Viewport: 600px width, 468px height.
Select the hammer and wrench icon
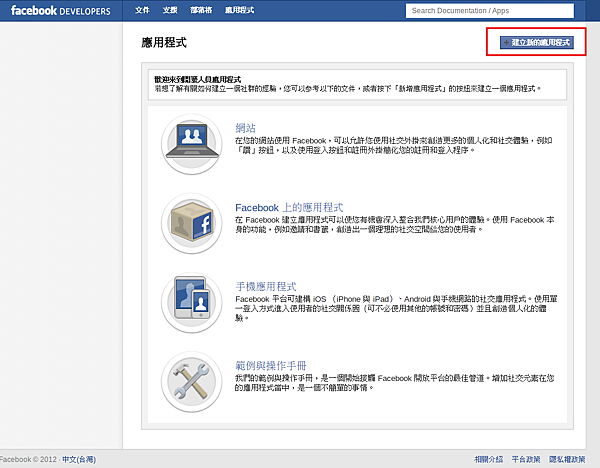click(x=192, y=382)
